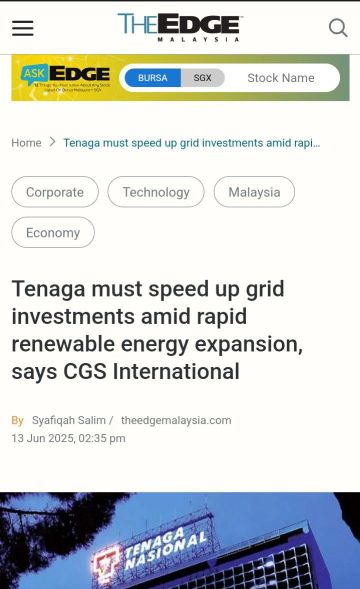Select the BURSA exchange toggle
360x589 pixels.
click(x=153, y=78)
